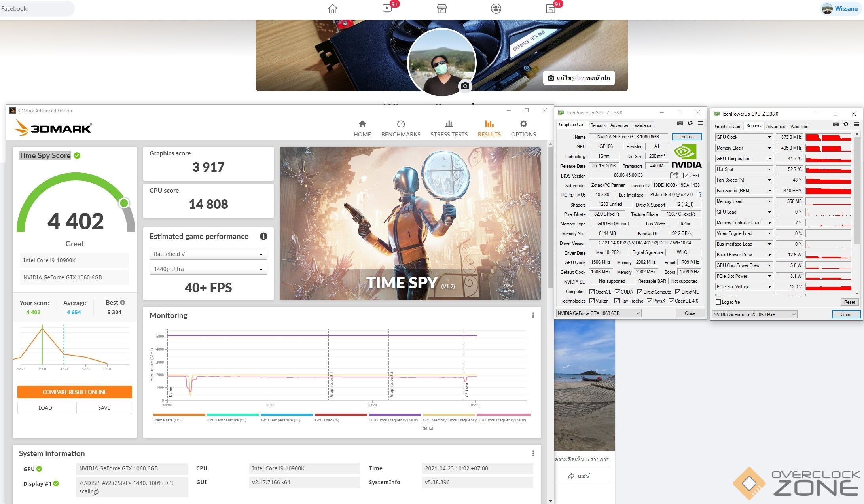Enable Log to file checkbox
This screenshot has width=864, height=504.
pos(718,302)
